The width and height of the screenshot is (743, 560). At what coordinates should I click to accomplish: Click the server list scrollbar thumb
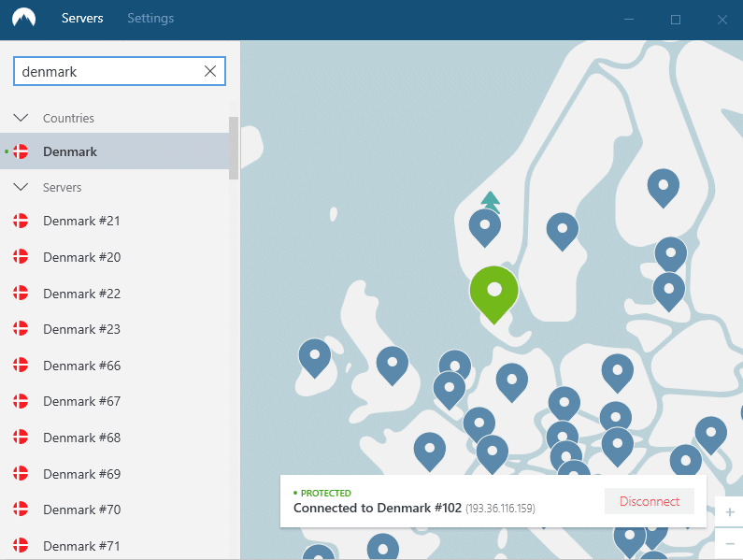point(234,148)
